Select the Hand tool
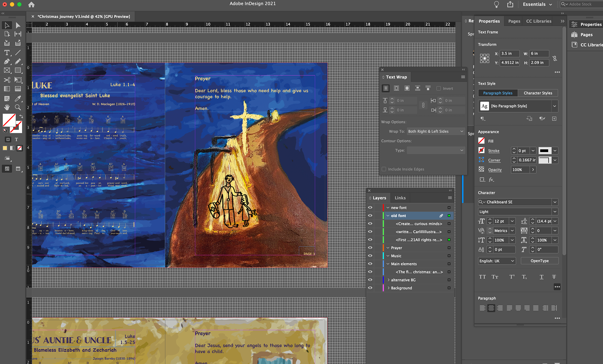The image size is (603, 364). pos(7,107)
